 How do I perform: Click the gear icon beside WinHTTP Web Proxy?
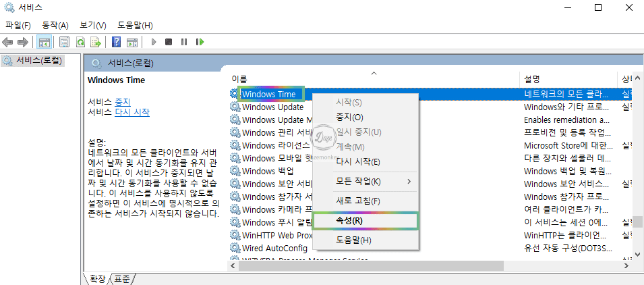pyautogui.click(x=235, y=235)
